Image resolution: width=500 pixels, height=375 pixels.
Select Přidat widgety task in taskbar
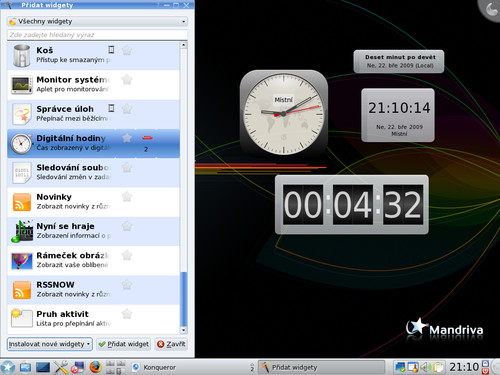pos(321,367)
